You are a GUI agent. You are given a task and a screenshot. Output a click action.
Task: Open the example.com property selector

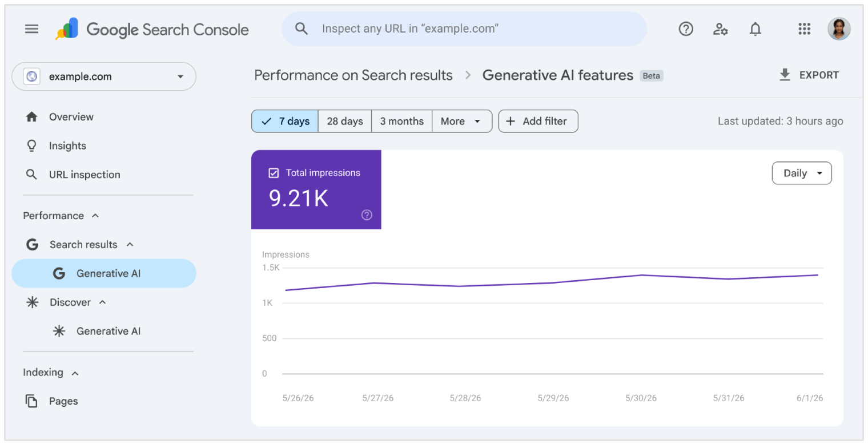pos(104,76)
